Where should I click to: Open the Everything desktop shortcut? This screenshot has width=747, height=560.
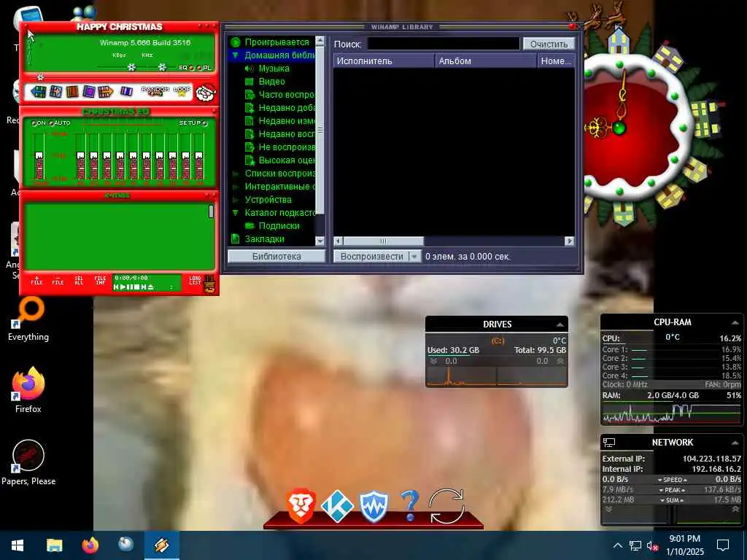(28, 319)
